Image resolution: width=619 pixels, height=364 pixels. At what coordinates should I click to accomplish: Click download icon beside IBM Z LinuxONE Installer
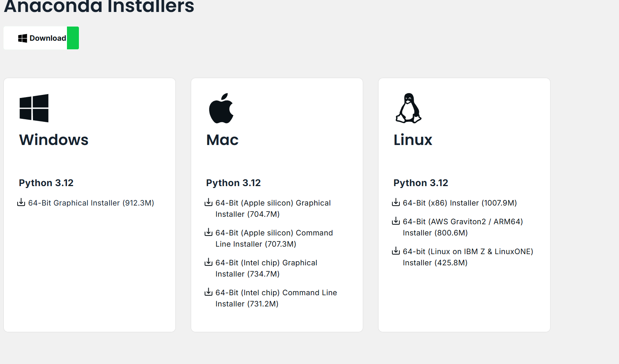coord(396,251)
